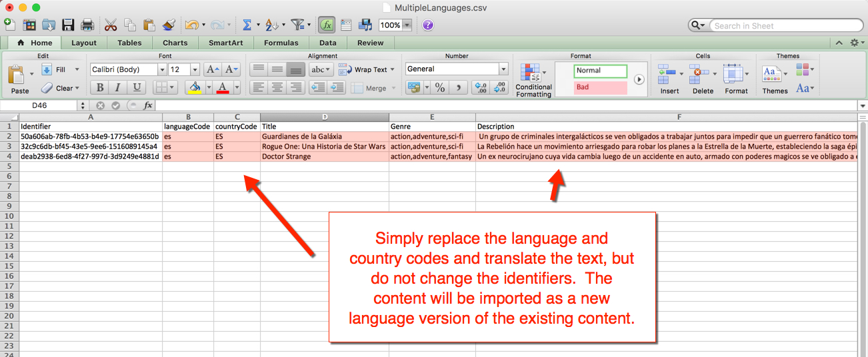Open the abc text orientation dropdown

[x=321, y=69]
